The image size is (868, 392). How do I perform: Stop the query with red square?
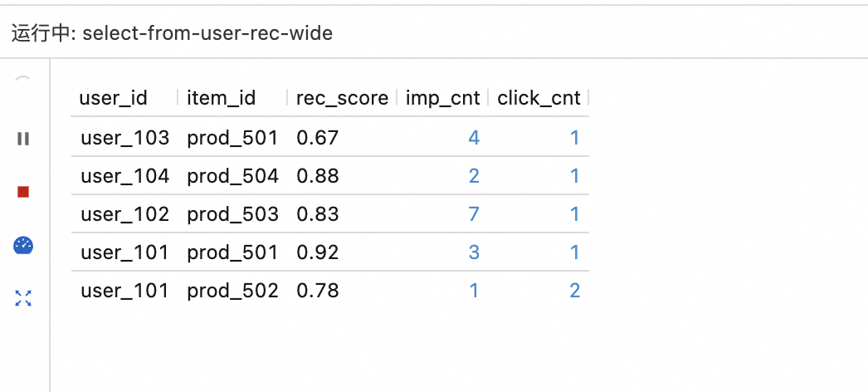point(22,192)
